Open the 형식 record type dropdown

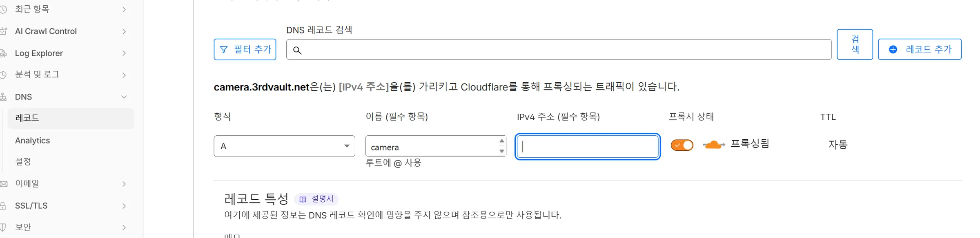pyautogui.click(x=284, y=146)
